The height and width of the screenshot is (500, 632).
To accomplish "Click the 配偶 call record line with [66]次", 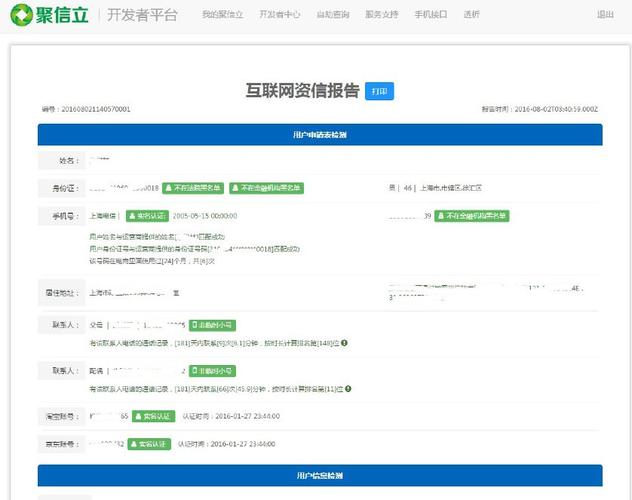I will coord(216,389).
